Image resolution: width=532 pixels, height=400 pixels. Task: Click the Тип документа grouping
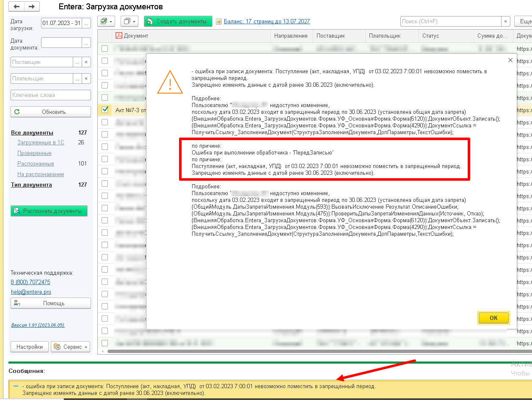31,185
